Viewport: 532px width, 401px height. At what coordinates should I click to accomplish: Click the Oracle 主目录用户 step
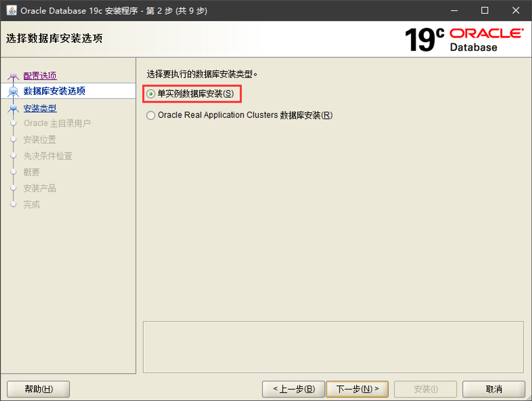point(57,123)
